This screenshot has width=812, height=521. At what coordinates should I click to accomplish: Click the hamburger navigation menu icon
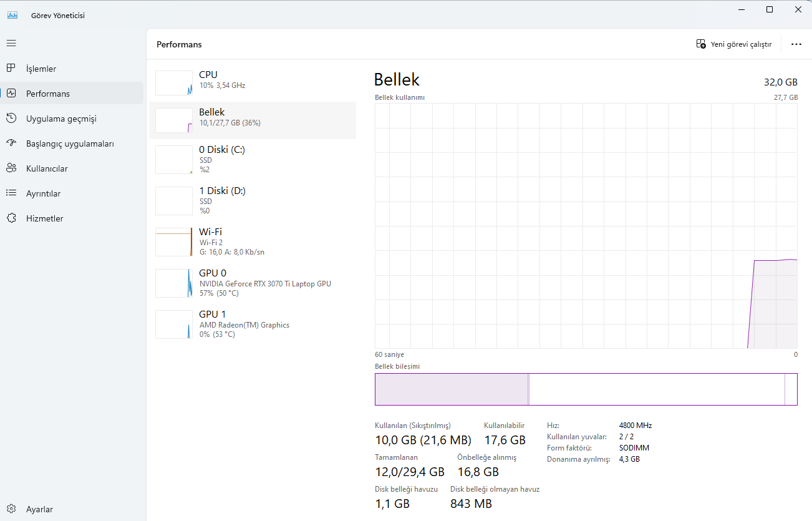pyautogui.click(x=11, y=43)
